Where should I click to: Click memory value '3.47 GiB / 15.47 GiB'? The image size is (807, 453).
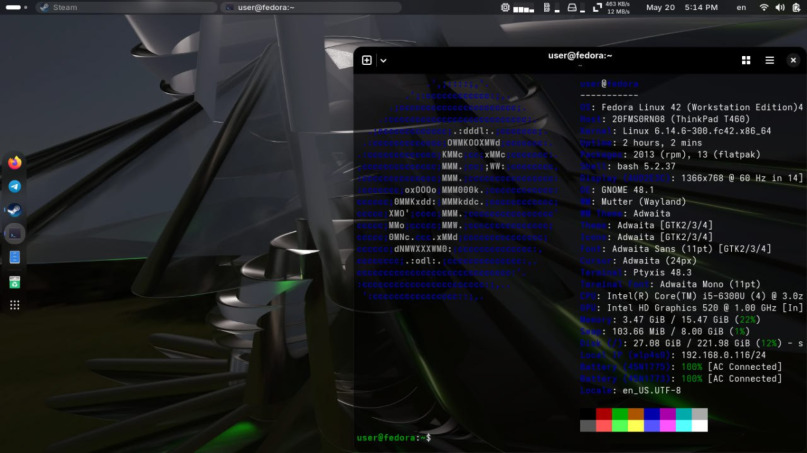[x=675, y=320]
